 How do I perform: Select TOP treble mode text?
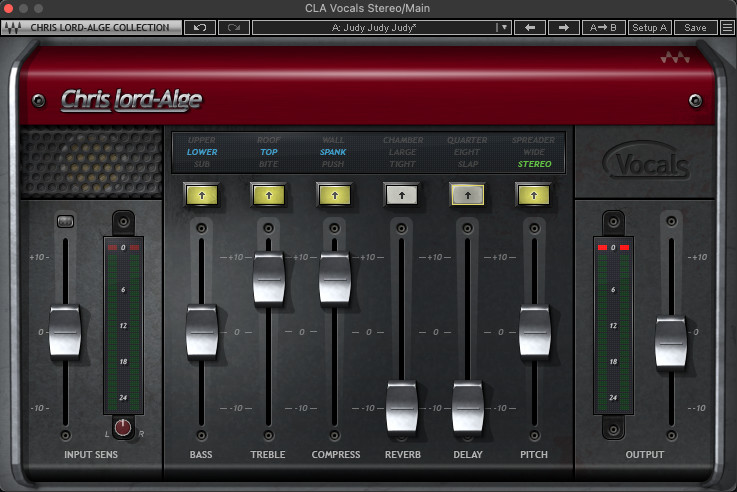click(x=269, y=152)
